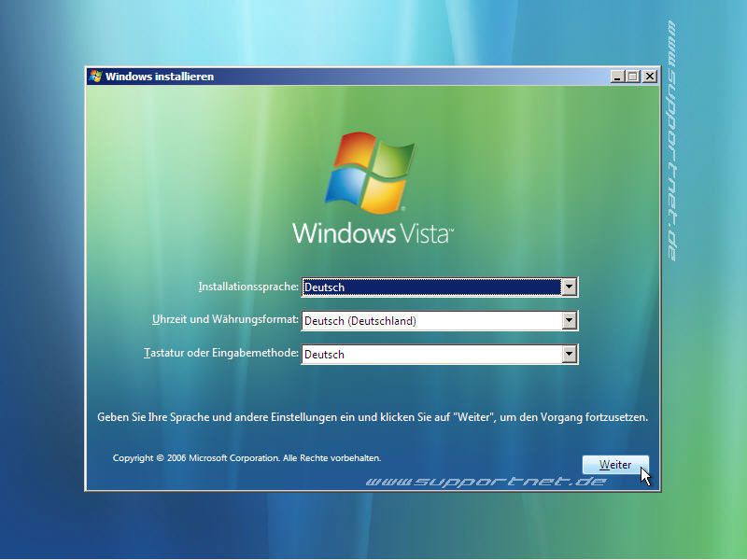Click the dropdown arrow beside Installationssprache
Image resolution: width=747 pixels, height=560 pixels.
[570, 285]
